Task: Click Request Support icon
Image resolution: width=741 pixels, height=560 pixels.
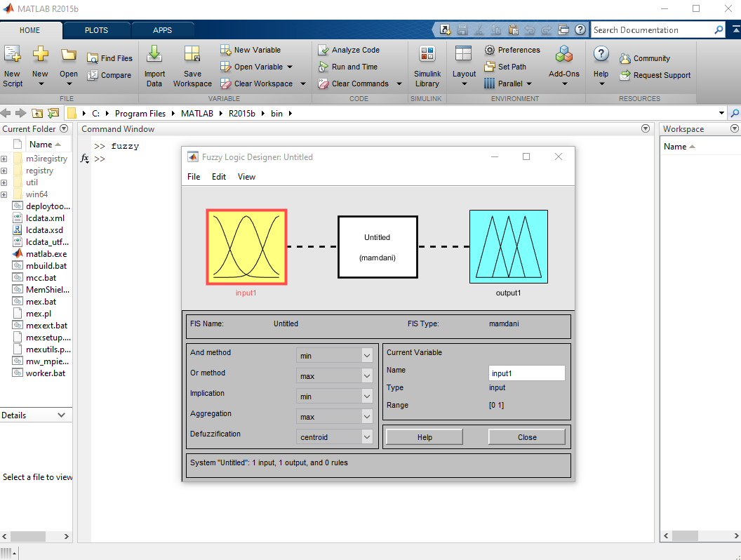Action: click(625, 75)
